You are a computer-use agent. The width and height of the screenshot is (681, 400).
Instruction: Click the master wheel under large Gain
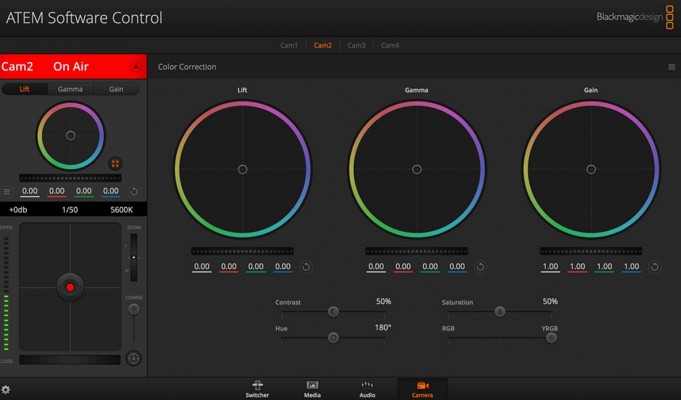coord(591,251)
